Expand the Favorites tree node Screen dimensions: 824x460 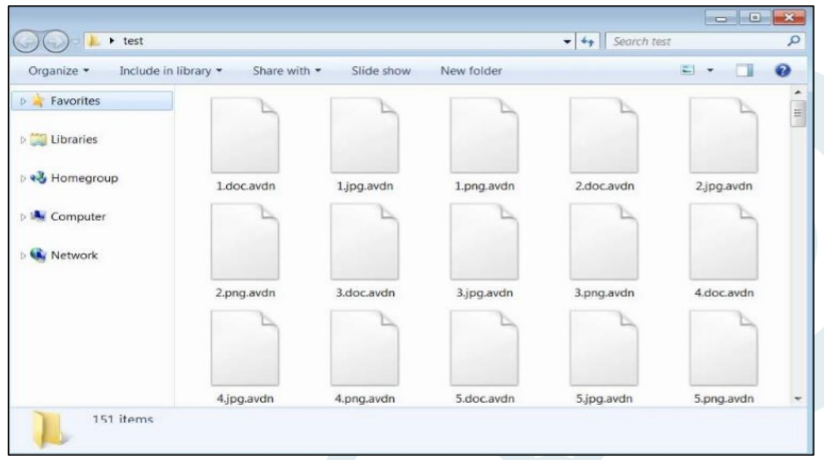[23, 101]
